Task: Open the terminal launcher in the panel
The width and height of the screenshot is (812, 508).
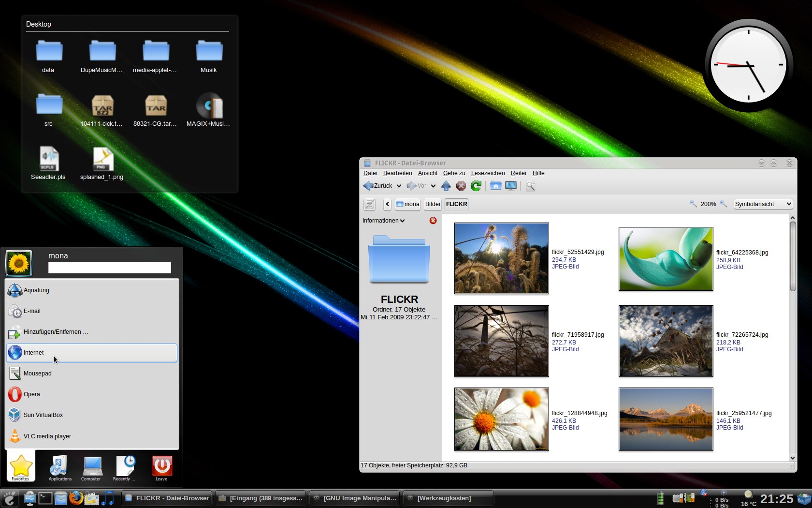Action: [x=45, y=498]
